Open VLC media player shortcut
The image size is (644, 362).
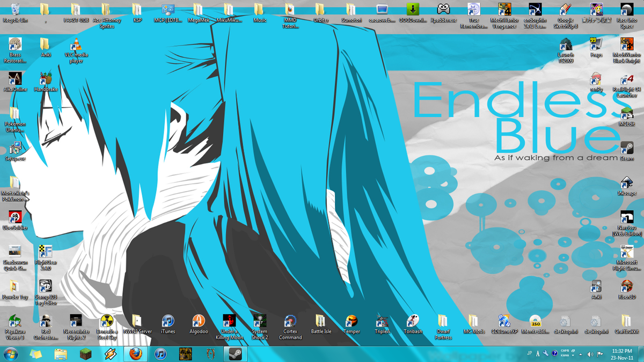[76, 50]
